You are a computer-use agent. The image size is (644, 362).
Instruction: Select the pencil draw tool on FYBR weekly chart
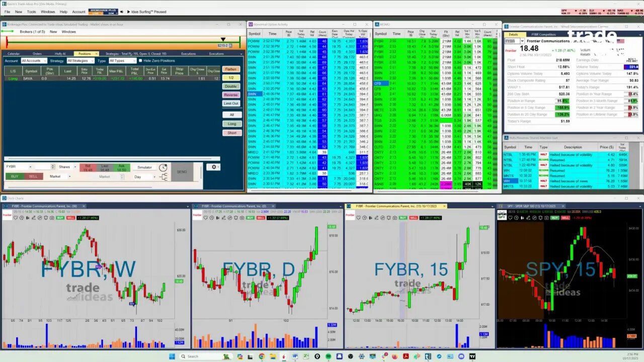(34, 218)
